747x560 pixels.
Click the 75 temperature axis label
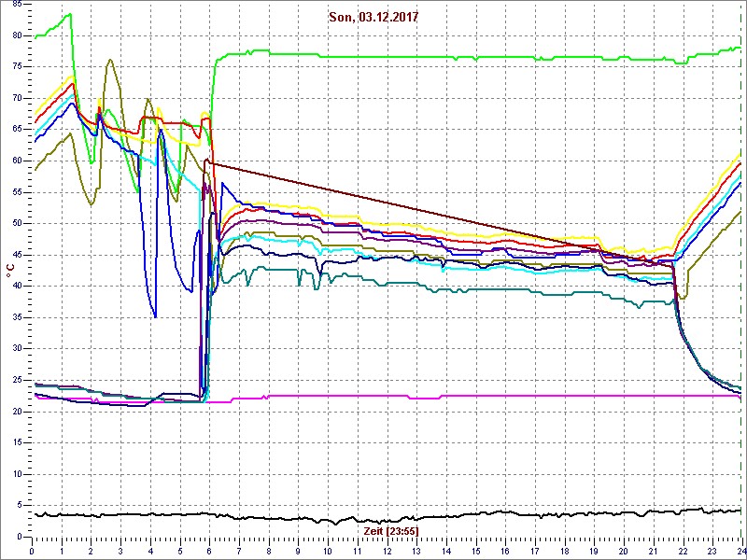click(17, 67)
